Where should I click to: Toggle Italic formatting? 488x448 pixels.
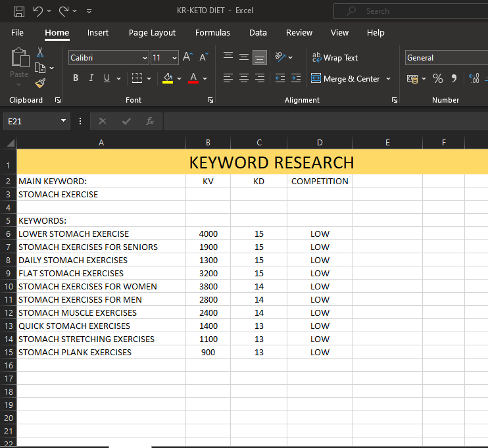point(91,78)
